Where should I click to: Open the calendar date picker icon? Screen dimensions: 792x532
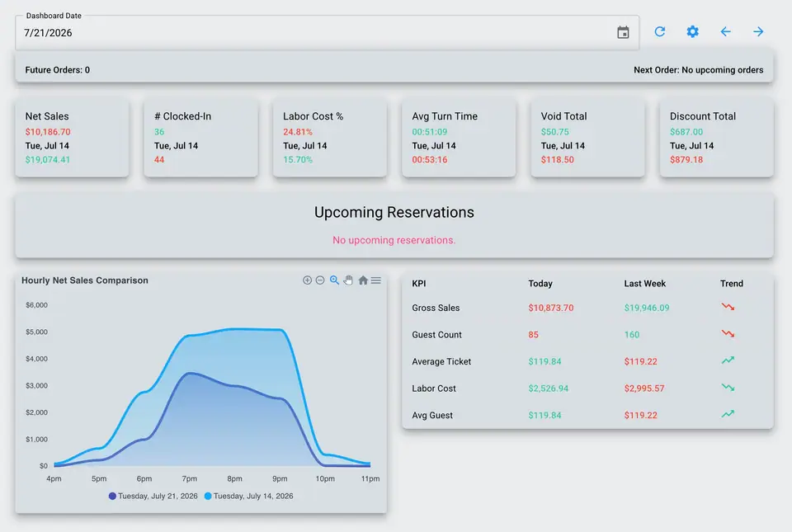coord(623,32)
